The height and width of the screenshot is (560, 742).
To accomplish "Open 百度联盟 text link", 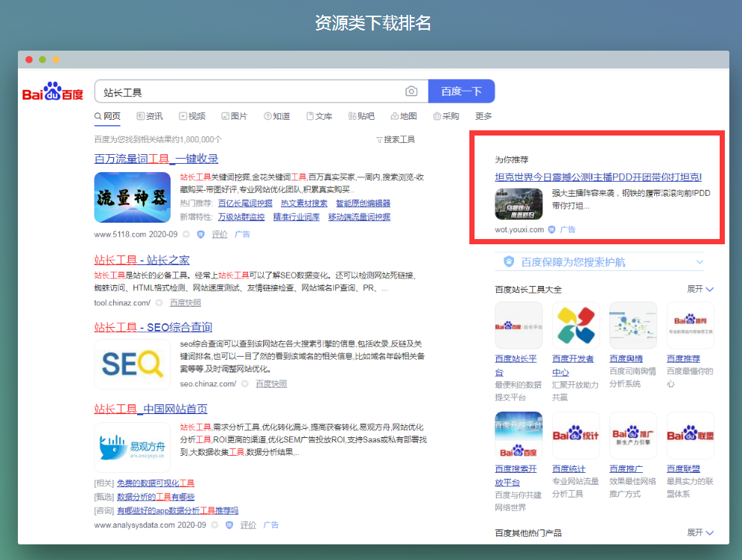I will [x=683, y=468].
